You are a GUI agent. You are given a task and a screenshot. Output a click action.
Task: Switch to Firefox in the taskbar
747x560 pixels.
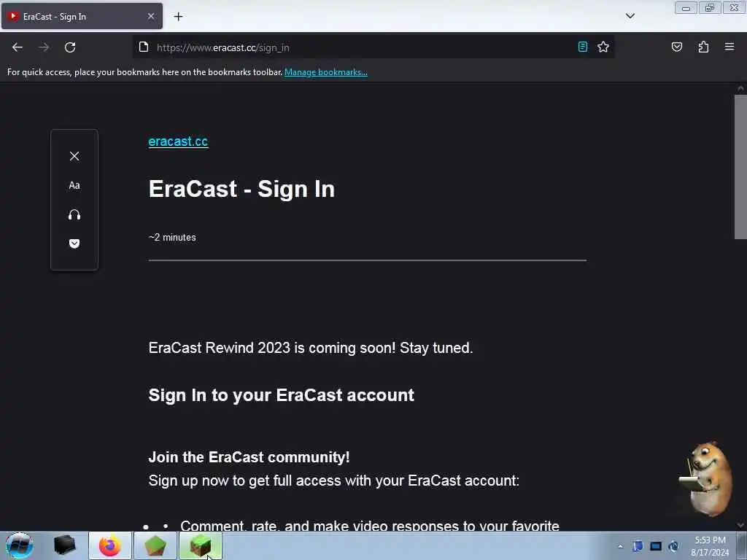110,545
